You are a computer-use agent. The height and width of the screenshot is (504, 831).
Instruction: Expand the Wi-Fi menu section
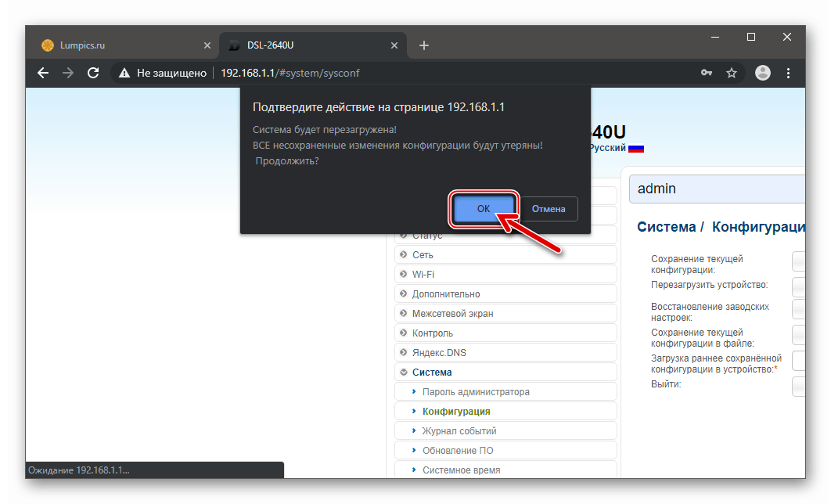click(x=505, y=275)
